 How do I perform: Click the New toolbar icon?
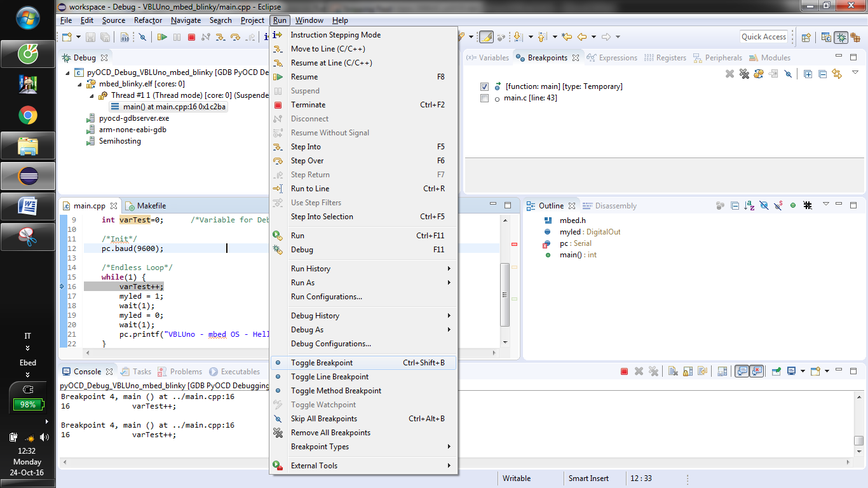pyautogui.click(x=67, y=37)
